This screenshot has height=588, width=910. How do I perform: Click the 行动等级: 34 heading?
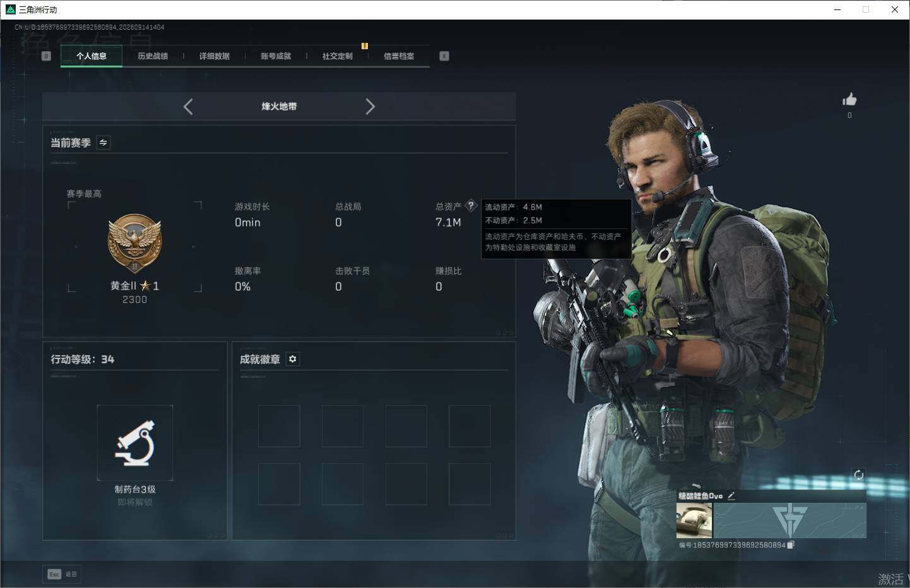tap(83, 359)
